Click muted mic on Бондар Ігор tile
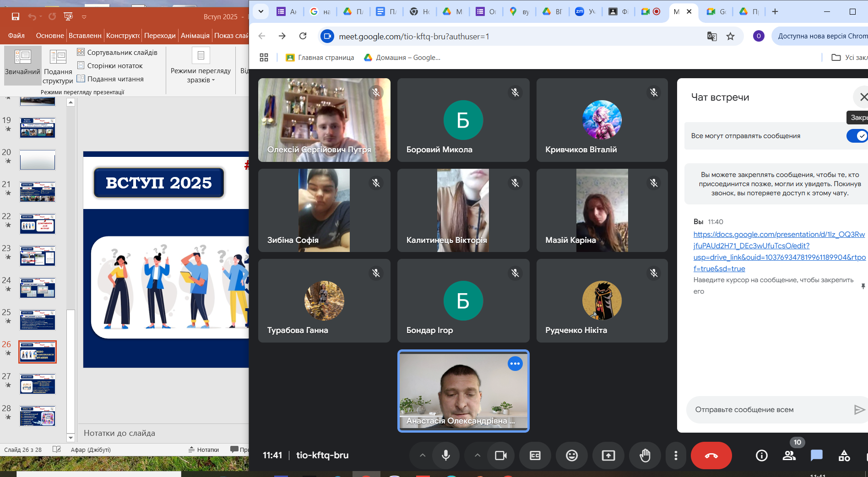Screen dimensions: 868x477 (x=515, y=273)
